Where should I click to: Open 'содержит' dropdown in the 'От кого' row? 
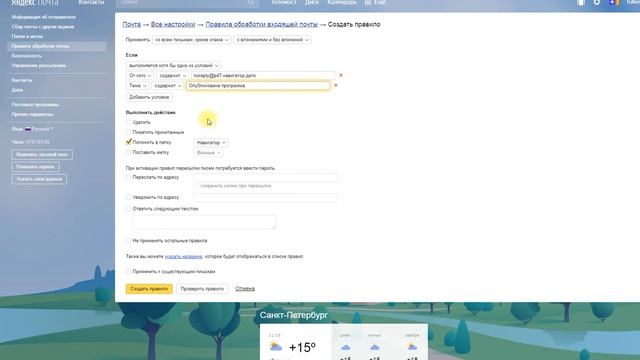[x=173, y=76]
